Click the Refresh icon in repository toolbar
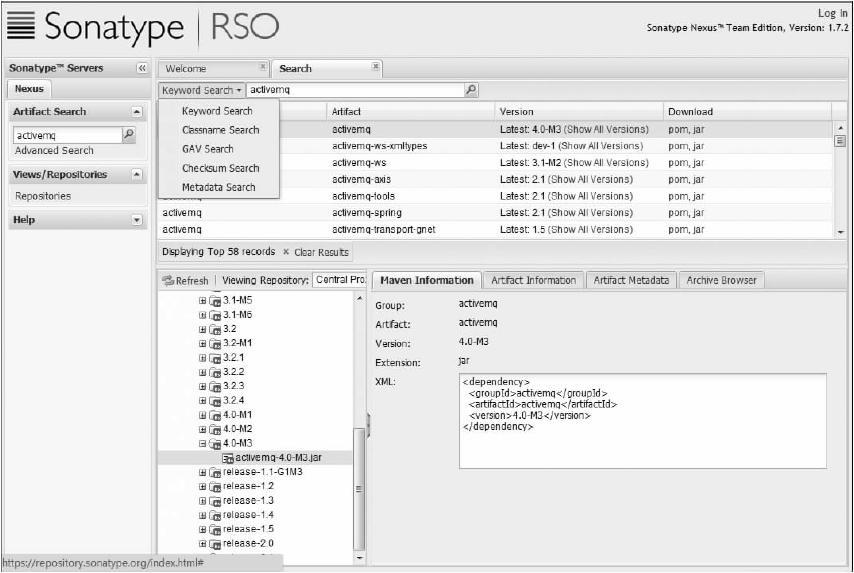Viewport: 854px width, 573px height. click(x=168, y=281)
